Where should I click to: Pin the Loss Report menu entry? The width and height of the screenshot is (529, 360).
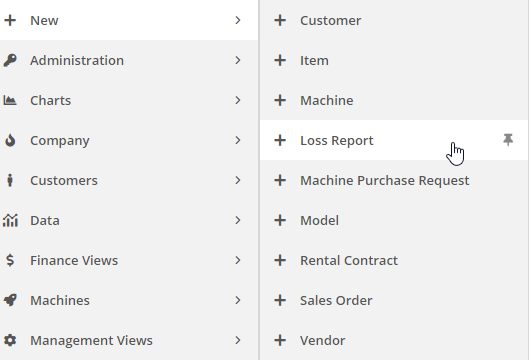click(x=508, y=140)
